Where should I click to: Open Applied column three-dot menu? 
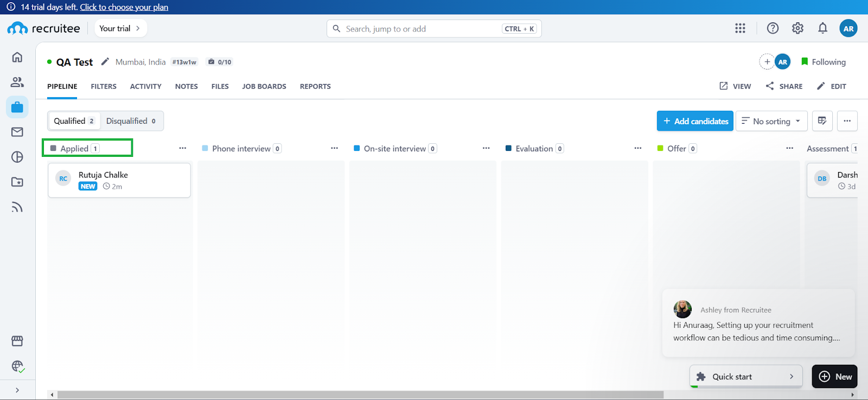pos(183,148)
